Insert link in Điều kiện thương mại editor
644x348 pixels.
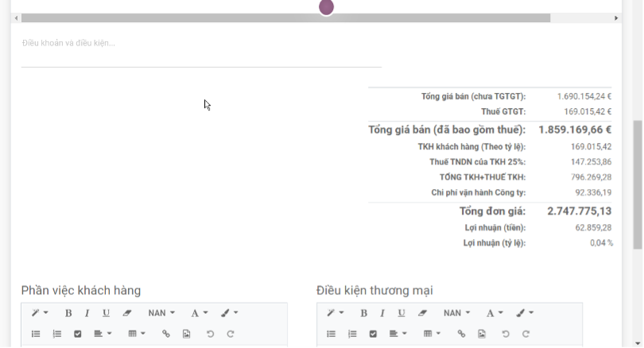[461, 334]
